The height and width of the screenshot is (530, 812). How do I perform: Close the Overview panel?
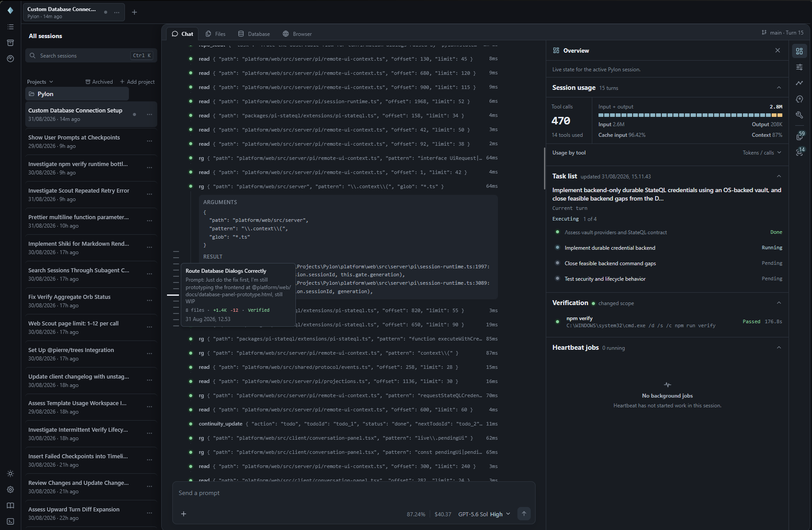click(777, 50)
